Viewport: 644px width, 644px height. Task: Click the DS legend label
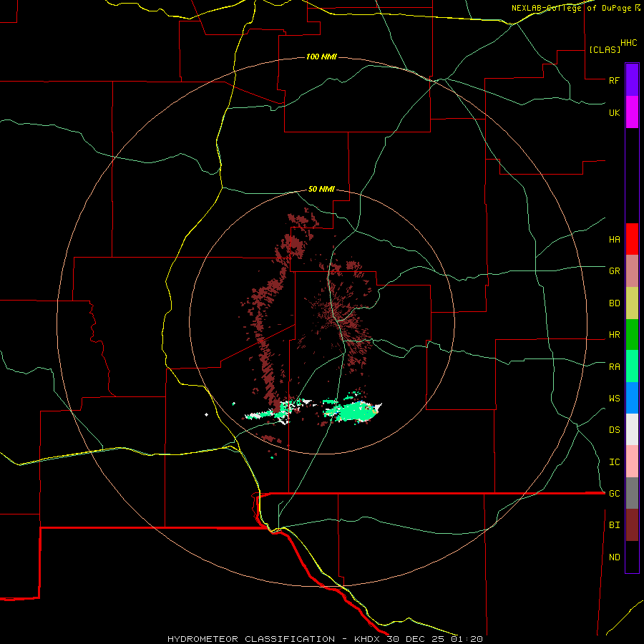point(615,430)
